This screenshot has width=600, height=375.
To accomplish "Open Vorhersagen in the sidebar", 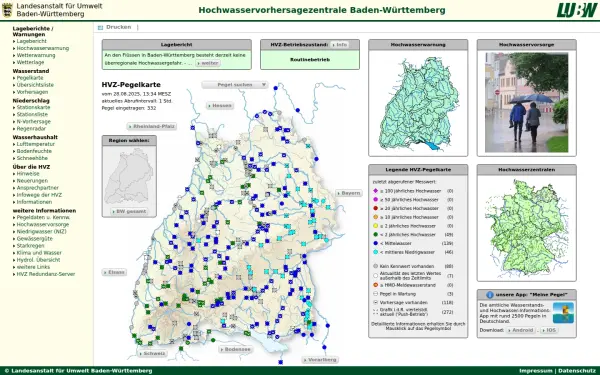I will (33, 92).
